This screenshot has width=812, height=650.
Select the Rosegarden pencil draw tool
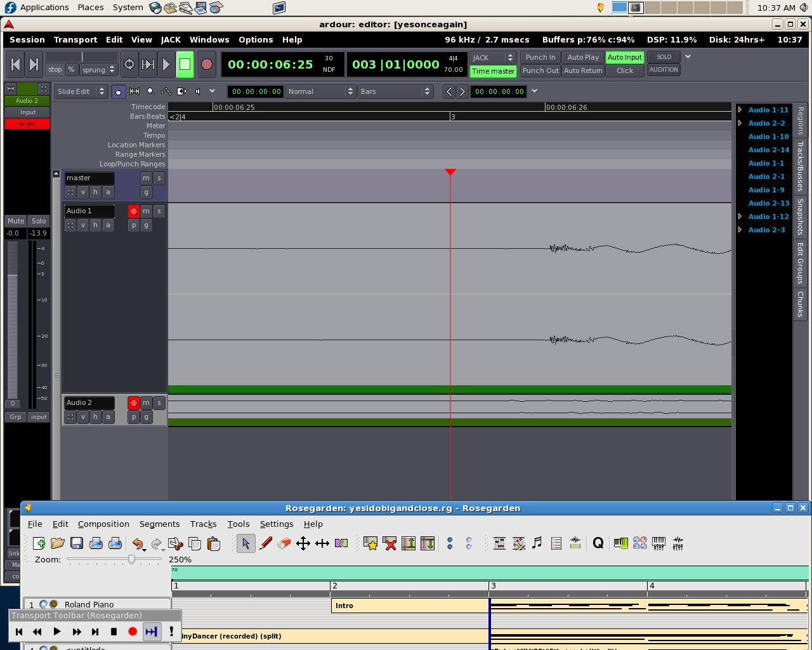coord(266,543)
